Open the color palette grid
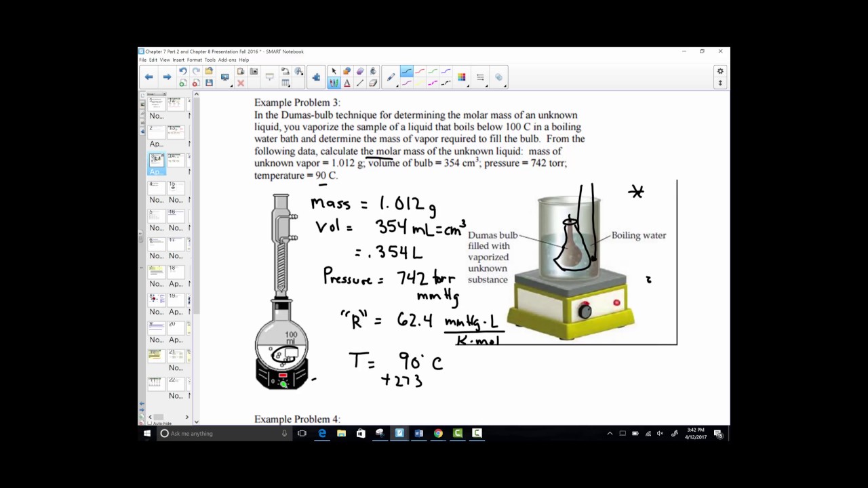The image size is (868, 488). [462, 77]
